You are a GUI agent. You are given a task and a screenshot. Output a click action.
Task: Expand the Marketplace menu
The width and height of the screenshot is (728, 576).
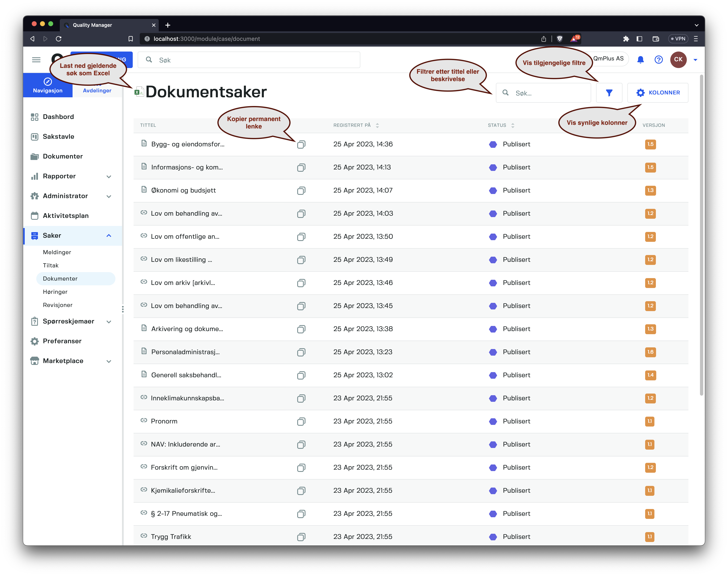109,361
